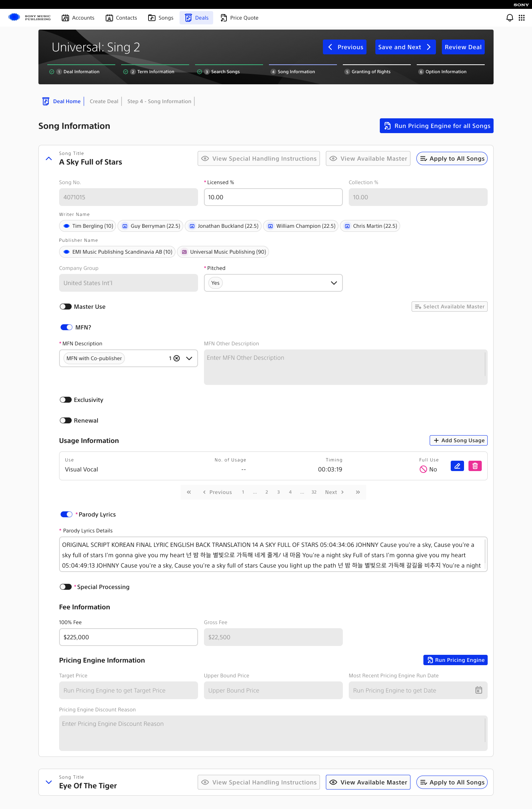
Task: Click William Champion writer chip
Action: tap(300, 226)
